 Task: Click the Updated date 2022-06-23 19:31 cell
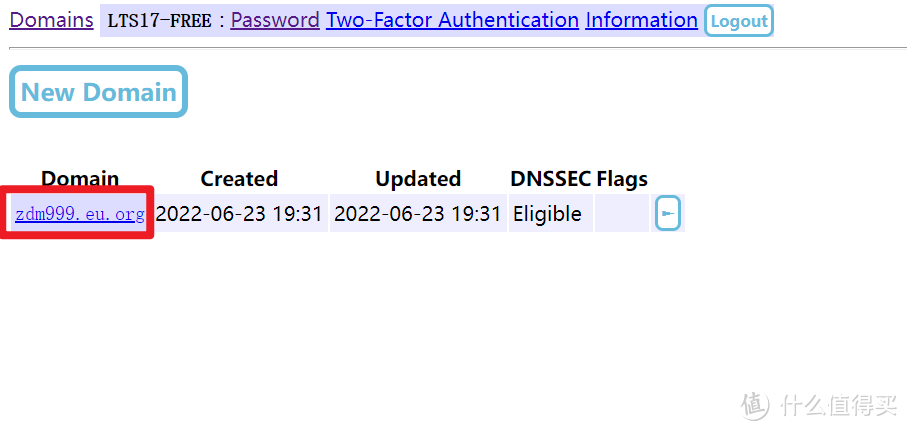(418, 213)
